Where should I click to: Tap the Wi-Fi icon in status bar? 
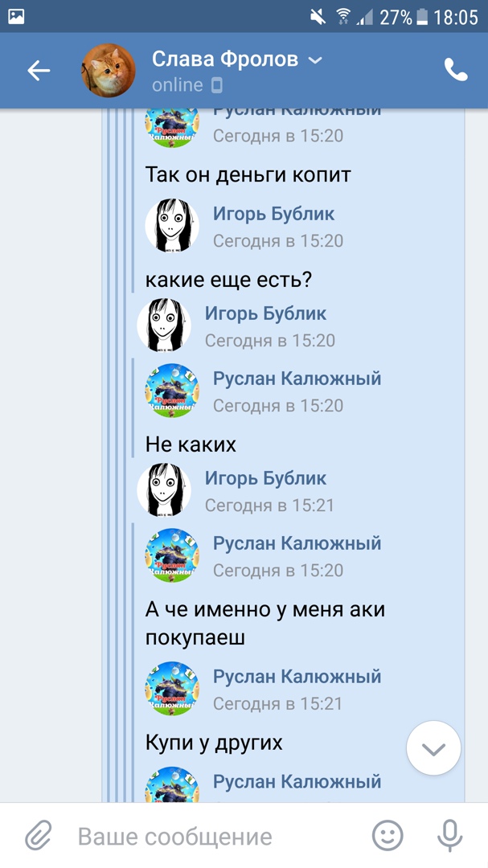click(342, 17)
